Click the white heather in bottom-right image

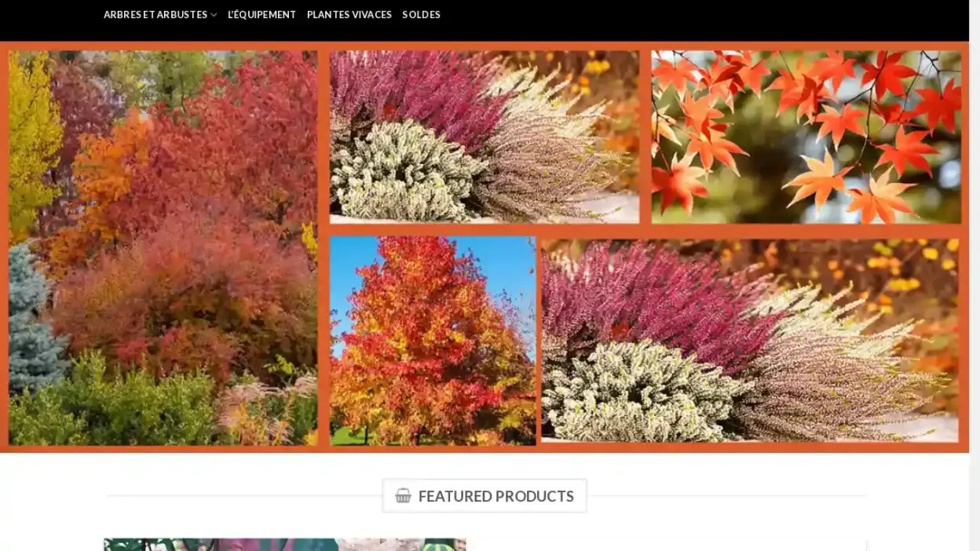636,392
